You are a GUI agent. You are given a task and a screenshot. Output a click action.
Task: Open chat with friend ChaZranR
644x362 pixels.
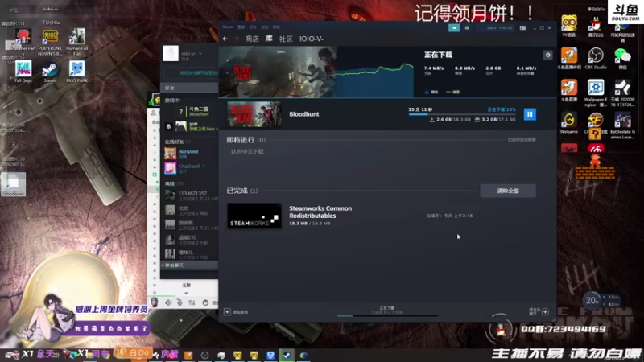point(189,168)
